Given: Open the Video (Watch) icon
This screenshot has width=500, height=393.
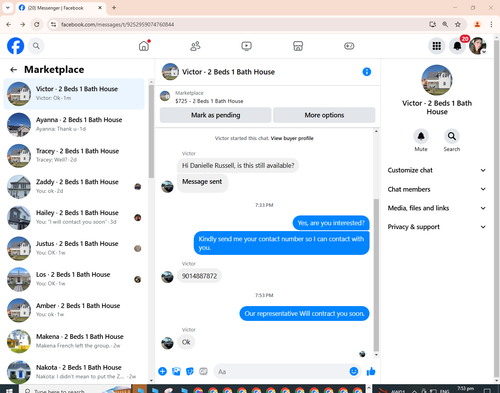Looking at the screenshot, I should (246, 46).
